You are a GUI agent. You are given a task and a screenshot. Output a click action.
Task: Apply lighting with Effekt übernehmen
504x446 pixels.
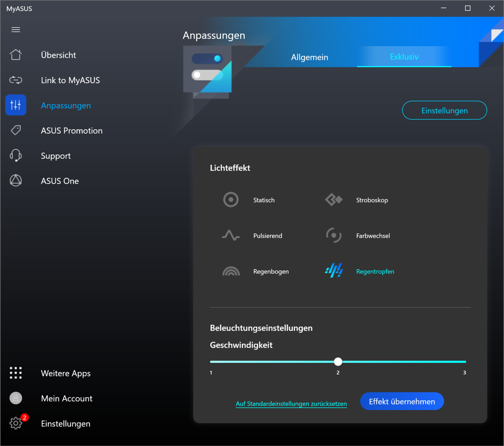(x=402, y=401)
